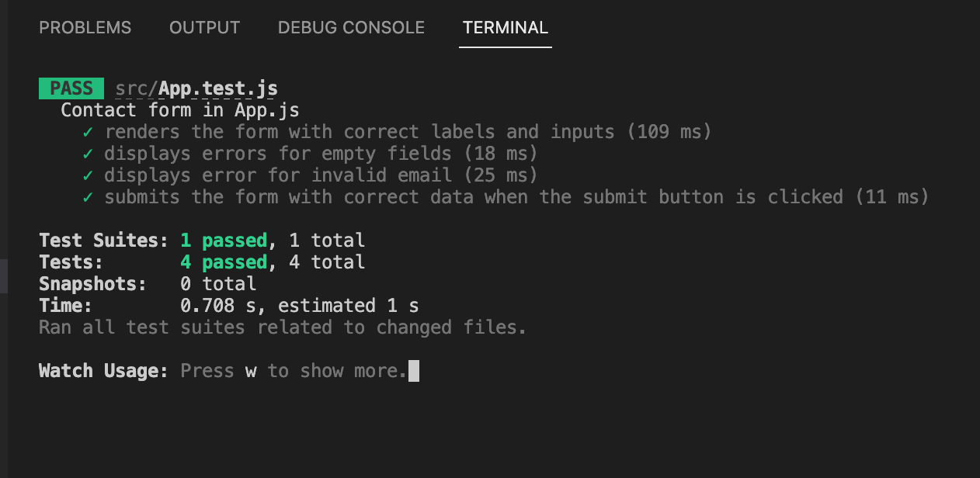The height and width of the screenshot is (478, 980).
Task: Click '4 passed' in the Tests line
Action: pyautogui.click(x=224, y=262)
